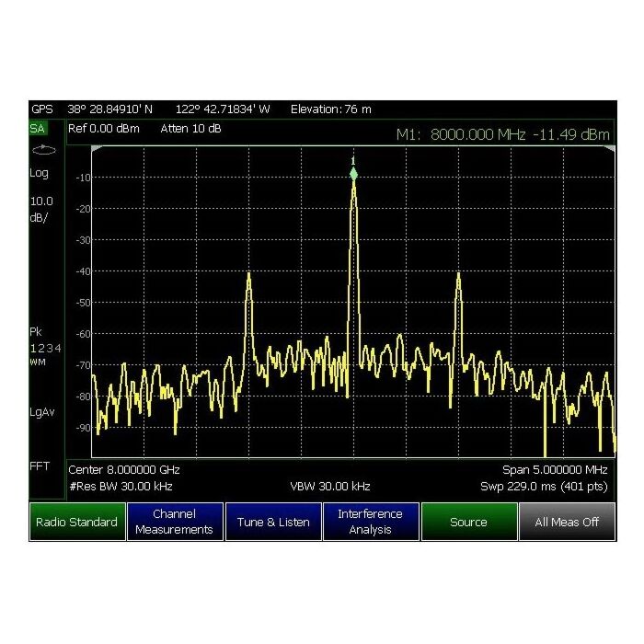Open the Interference Analysis menu
This screenshot has height=644, width=644.
point(370,522)
